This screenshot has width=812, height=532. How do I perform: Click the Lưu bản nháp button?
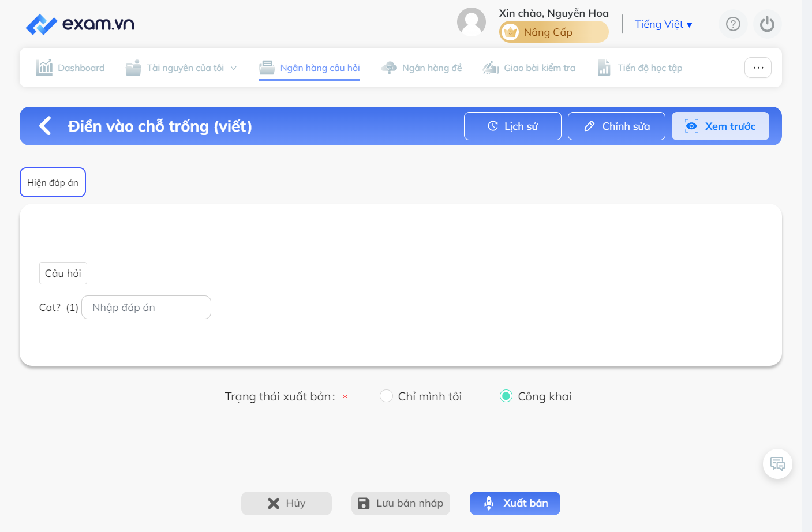[401, 503]
